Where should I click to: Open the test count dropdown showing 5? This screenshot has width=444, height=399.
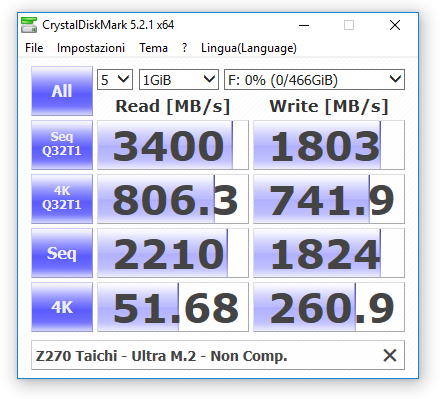tap(115, 80)
